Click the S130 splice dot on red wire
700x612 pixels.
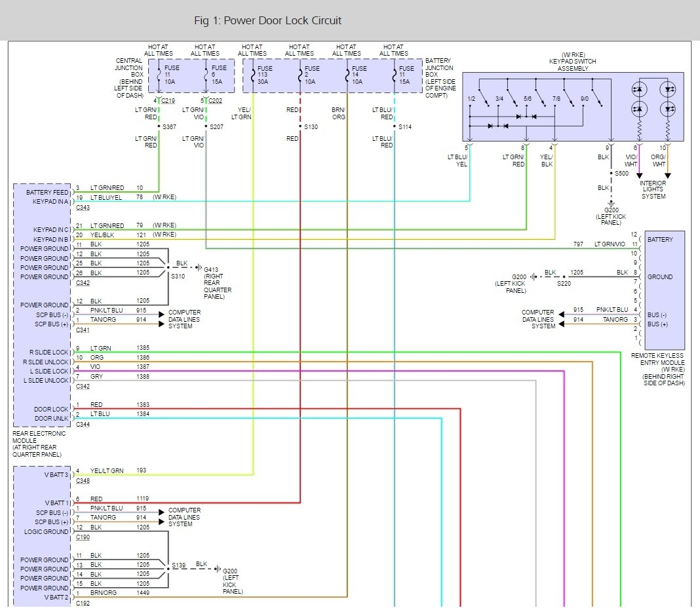click(300, 126)
